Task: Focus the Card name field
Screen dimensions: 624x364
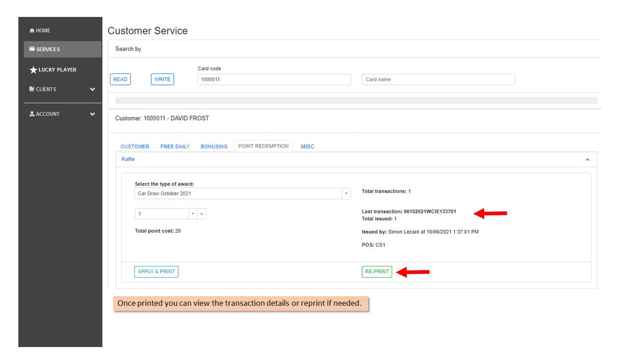Action: (438, 79)
